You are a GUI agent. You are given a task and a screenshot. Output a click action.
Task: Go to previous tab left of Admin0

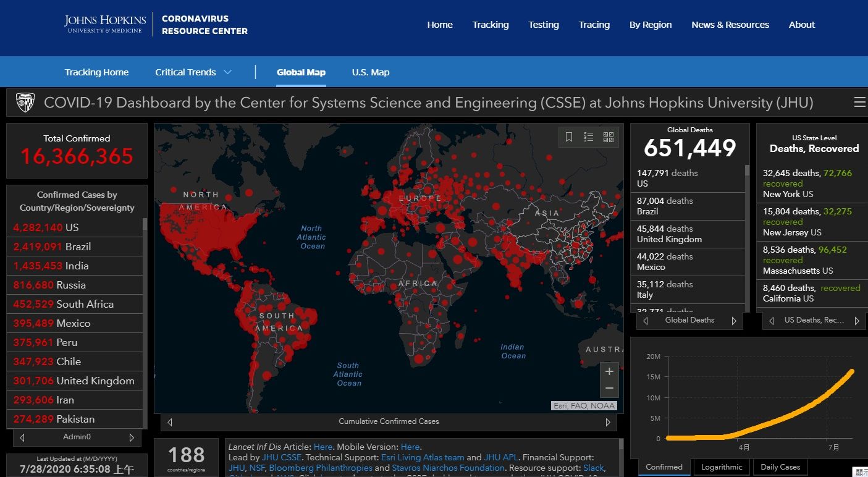point(22,437)
